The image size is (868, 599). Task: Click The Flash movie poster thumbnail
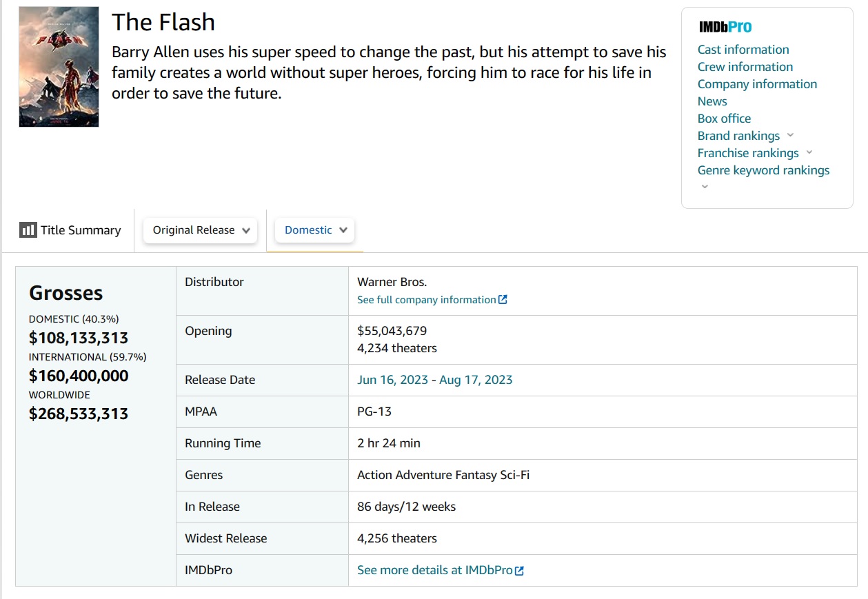59,67
